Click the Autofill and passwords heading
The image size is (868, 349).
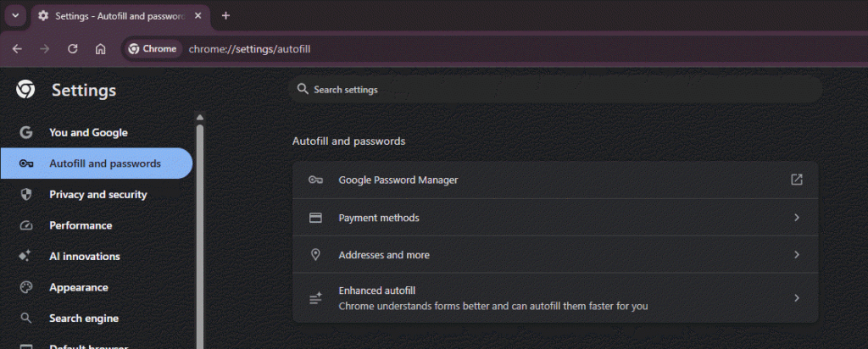point(348,141)
